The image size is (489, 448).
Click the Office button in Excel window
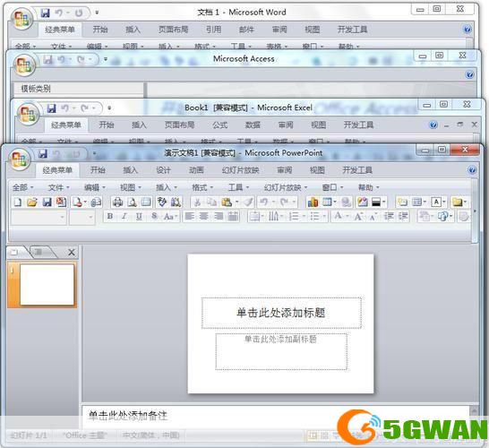click(x=29, y=113)
